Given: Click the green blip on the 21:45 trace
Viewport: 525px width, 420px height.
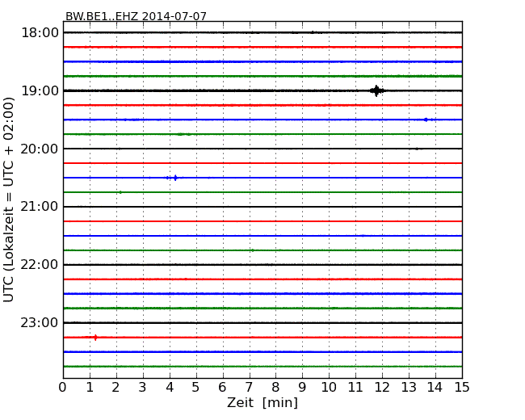Looking at the screenshot, I should (x=253, y=250).
